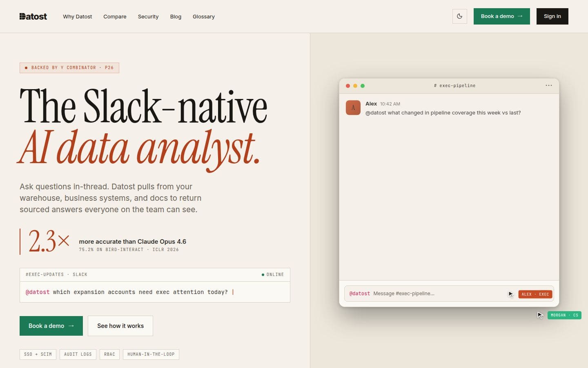This screenshot has height=368, width=588.
Task: Click the Datost logo
Action: coord(33,16)
